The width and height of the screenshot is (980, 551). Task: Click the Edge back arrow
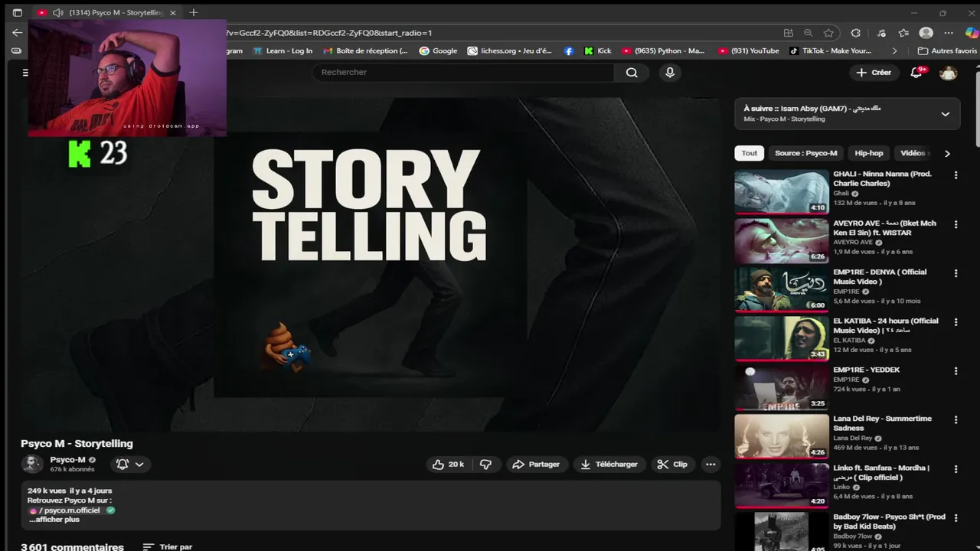(x=17, y=33)
